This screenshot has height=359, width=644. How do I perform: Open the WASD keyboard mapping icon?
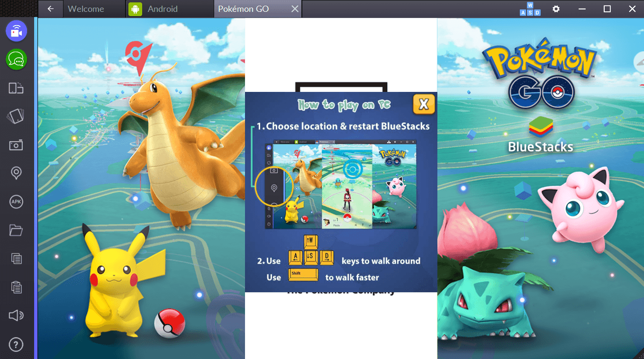pos(530,9)
